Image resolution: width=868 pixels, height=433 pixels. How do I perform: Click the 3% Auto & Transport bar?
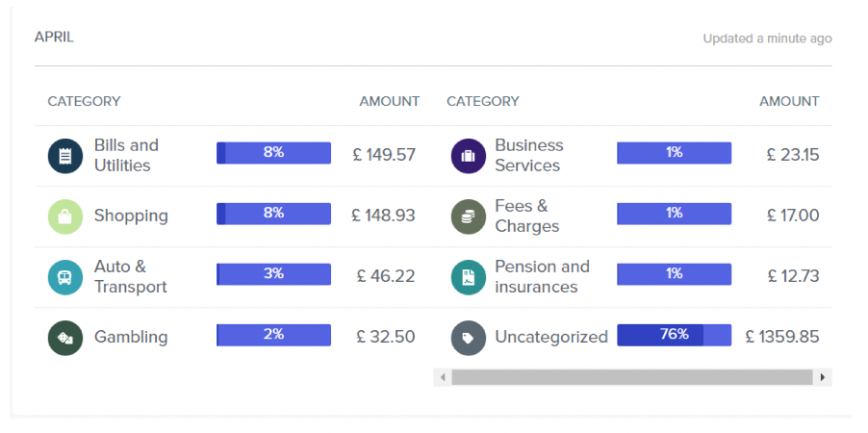273,274
